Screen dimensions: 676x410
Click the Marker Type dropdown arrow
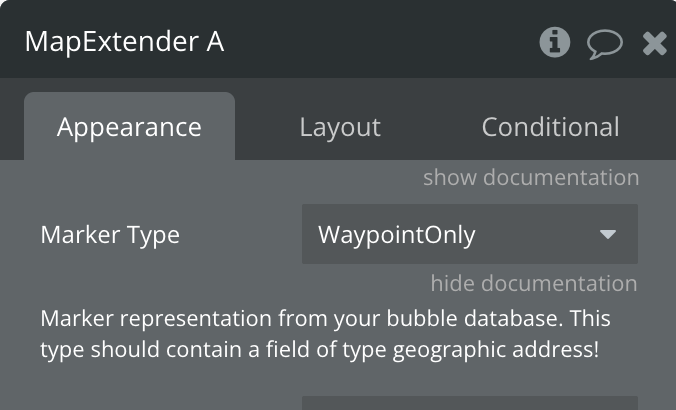tap(608, 235)
